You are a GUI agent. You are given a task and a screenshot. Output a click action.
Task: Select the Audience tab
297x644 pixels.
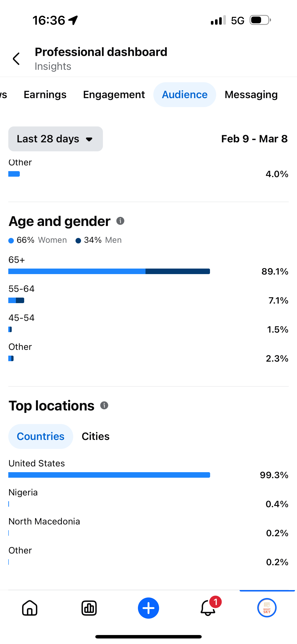click(x=185, y=95)
